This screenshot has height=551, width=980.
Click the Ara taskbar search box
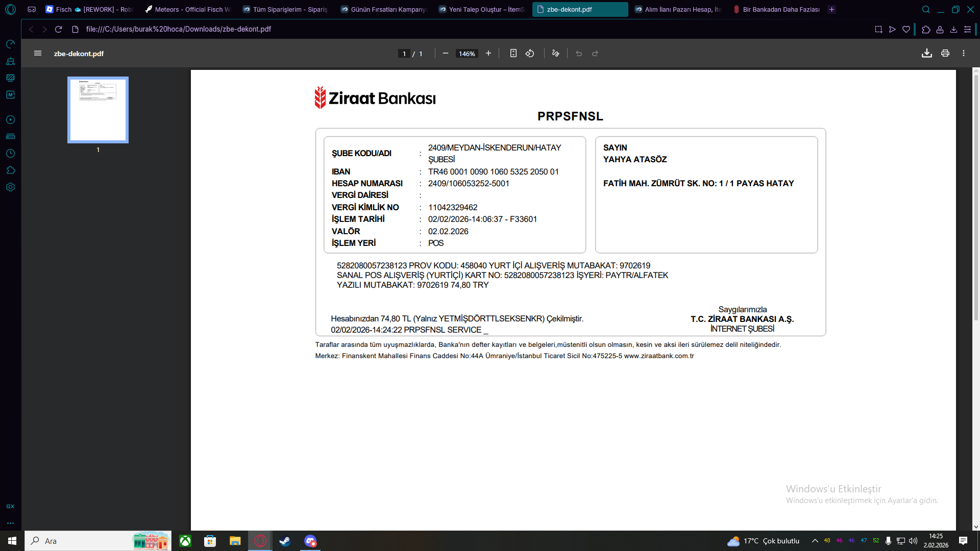98,541
